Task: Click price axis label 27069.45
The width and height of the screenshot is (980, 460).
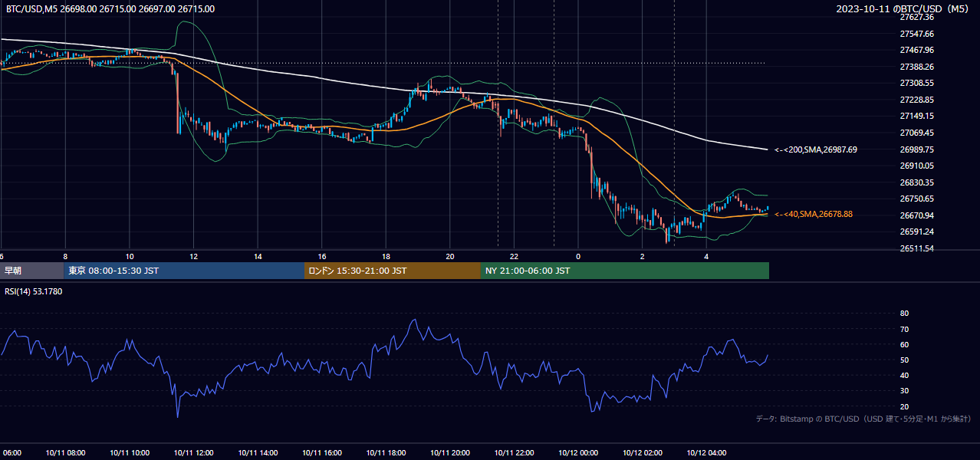Action: tap(916, 133)
